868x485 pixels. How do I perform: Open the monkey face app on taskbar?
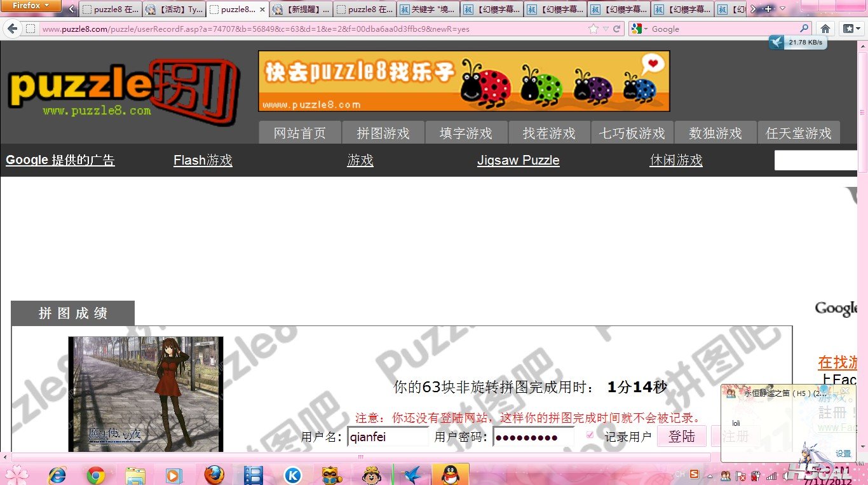click(371, 475)
